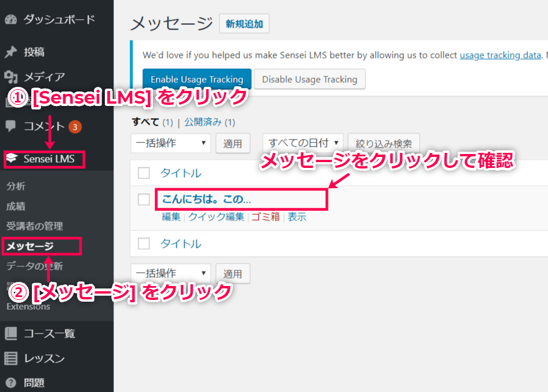The height and width of the screenshot is (392, 548).
Task: Click the list icon beside レッスン
Action: coord(11,358)
